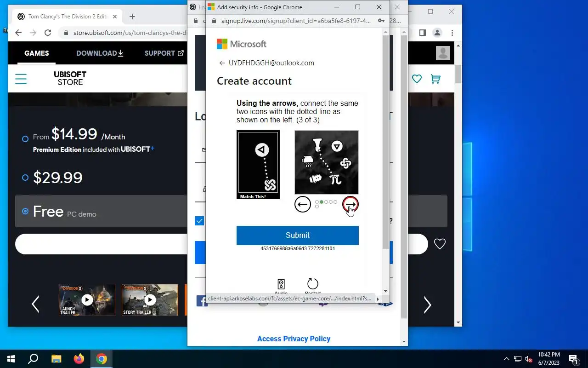Click signup.live.com address bar in popup

tap(296, 21)
